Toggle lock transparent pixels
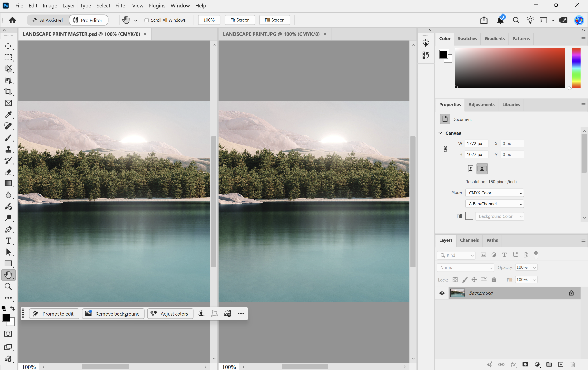This screenshot has width=588, height=370. tap(455, 280)
